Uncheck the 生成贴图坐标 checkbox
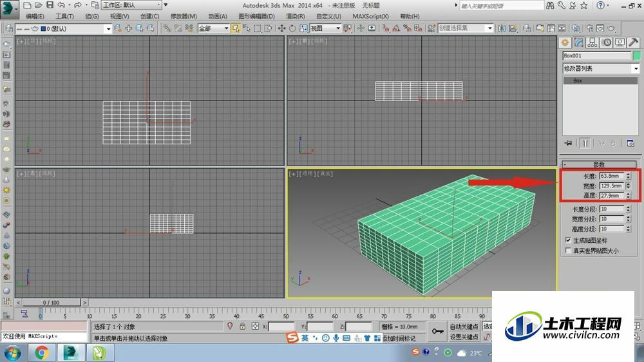644x362 pixels. (569, 240)
